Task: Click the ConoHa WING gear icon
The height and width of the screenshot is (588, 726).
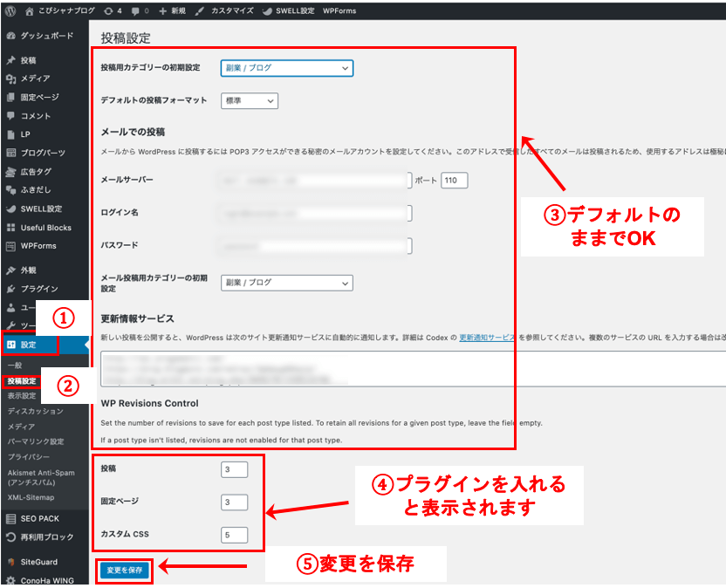Action: (x=11, y=581)
